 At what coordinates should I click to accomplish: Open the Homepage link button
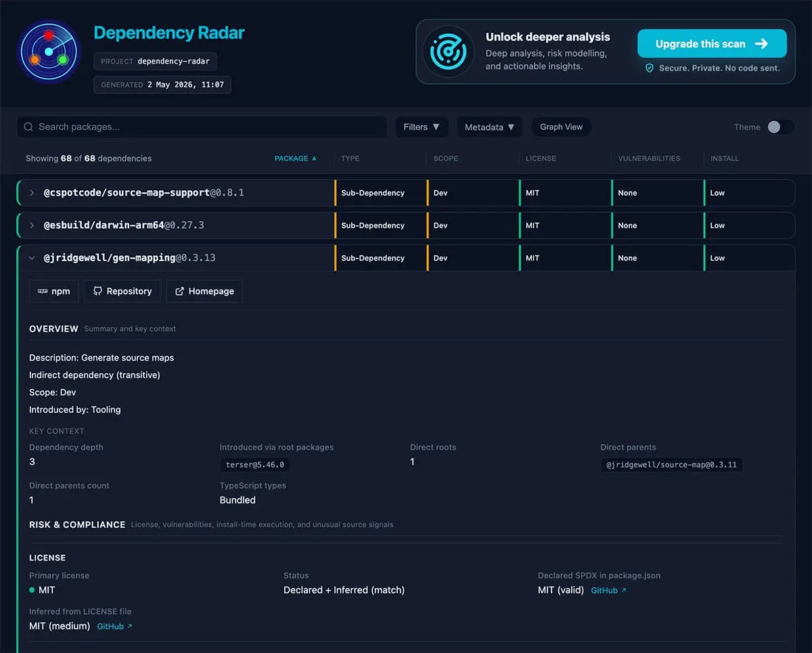coord(204,291)
